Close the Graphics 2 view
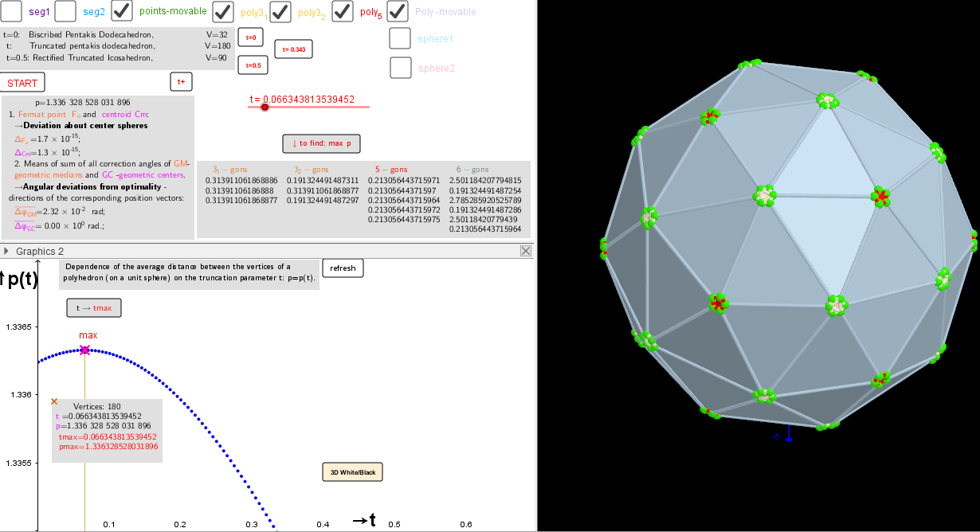 525,251
